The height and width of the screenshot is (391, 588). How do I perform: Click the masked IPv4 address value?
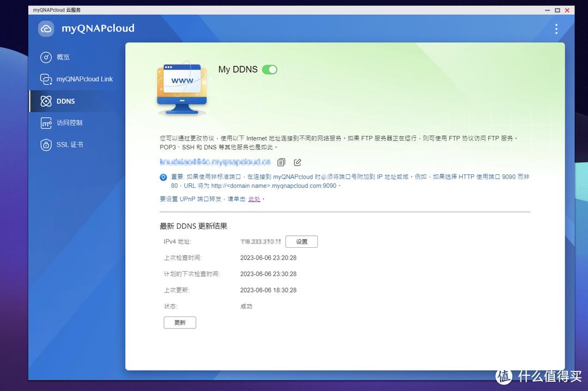(260, 241)
